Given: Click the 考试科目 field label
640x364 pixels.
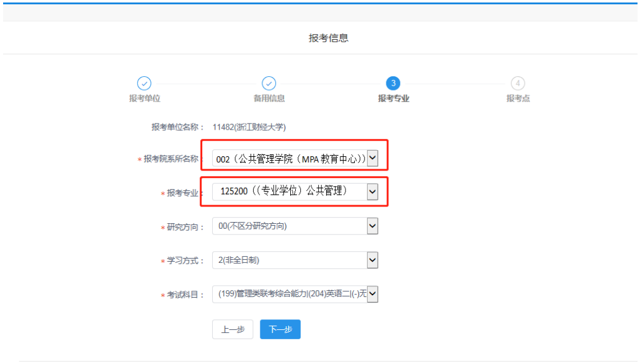Looking at the screenshot, I should pyautogui.click(x=185, y=295).
